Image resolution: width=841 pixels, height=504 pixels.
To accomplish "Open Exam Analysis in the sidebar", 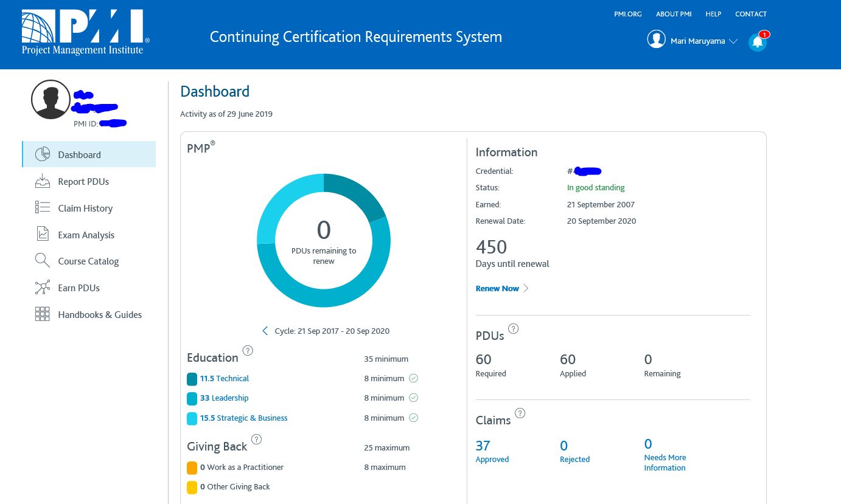I will click(x=86, y=235).
